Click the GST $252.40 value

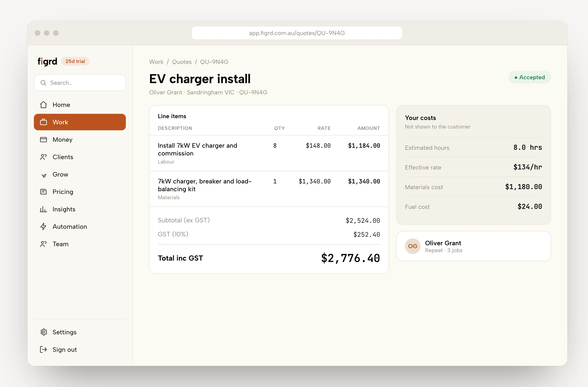tap(367, 234)
